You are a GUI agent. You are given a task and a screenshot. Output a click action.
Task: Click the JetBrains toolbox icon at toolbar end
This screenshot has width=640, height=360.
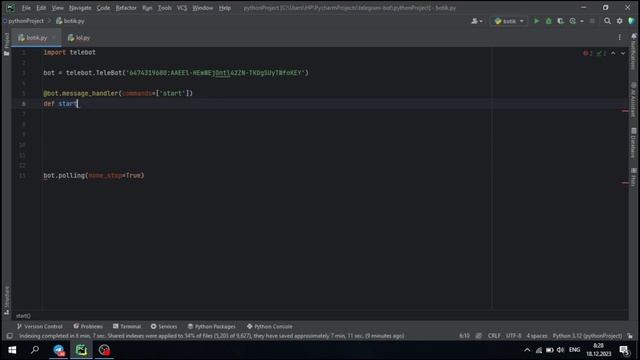[x=631, y=21]
